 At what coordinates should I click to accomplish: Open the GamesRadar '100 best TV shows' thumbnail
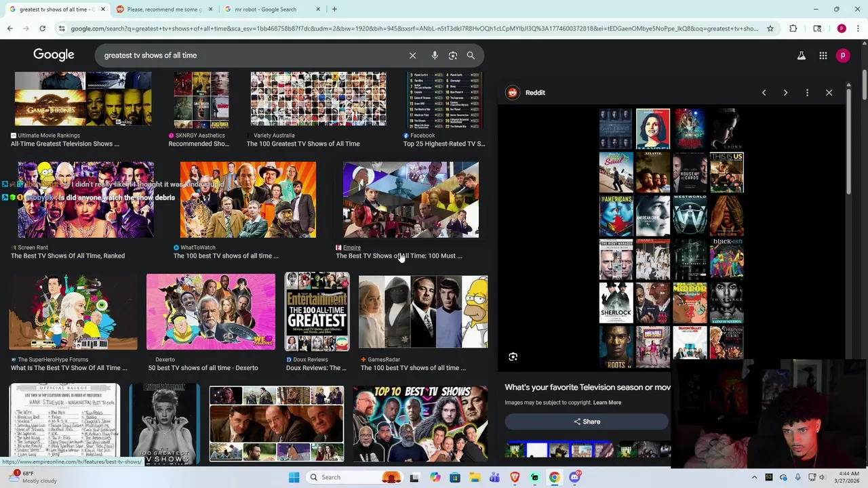coord(423,312)
